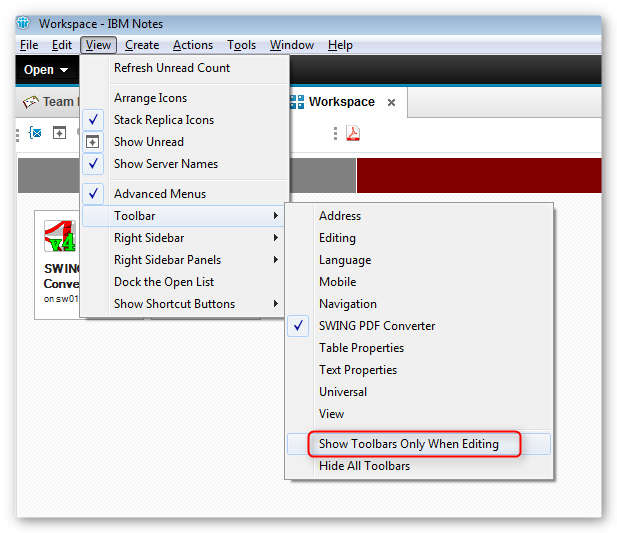617x533 pixels.
Task: Close the Workspace tab
Action: tap(391, 103)
